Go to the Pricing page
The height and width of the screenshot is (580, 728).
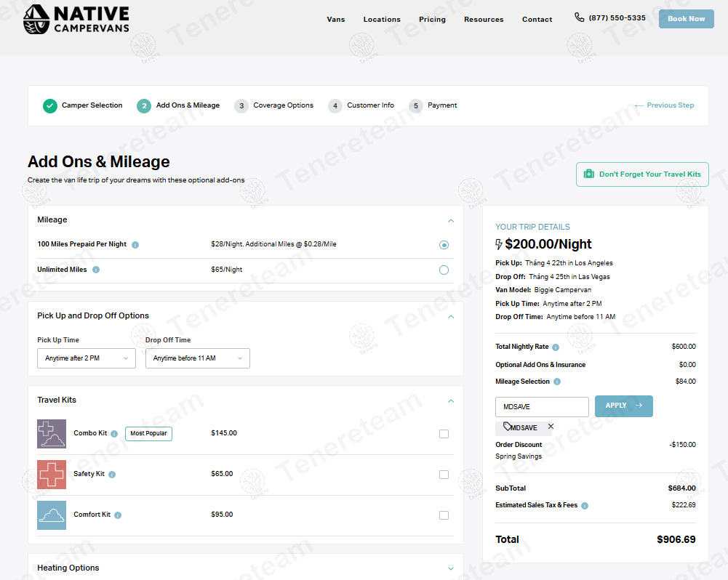pos(432,20)
